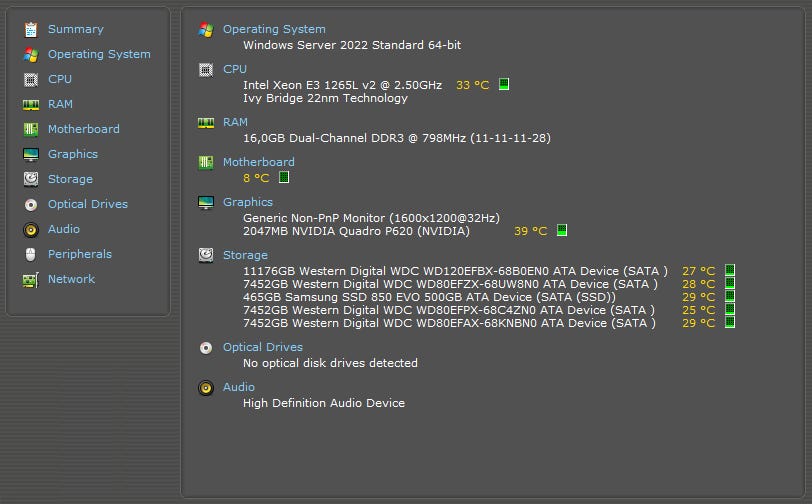This screenshot has width=812, height=504.
Task: Click the Optical Drives disc icon in the sidebar
Action: [x=31, y=204]
